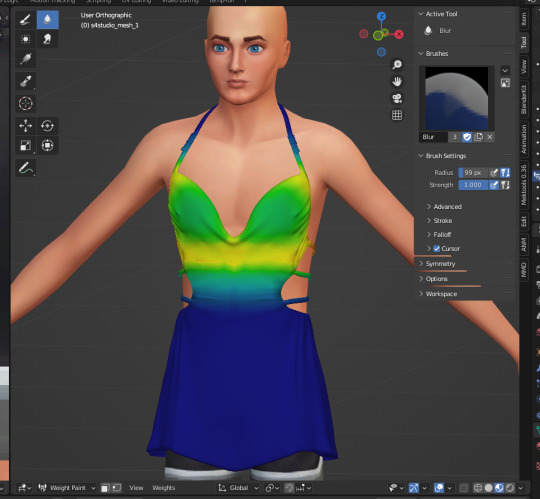The image size is (540, 499).
Task: Toggle show gizmo button
Action: [413, 488]
